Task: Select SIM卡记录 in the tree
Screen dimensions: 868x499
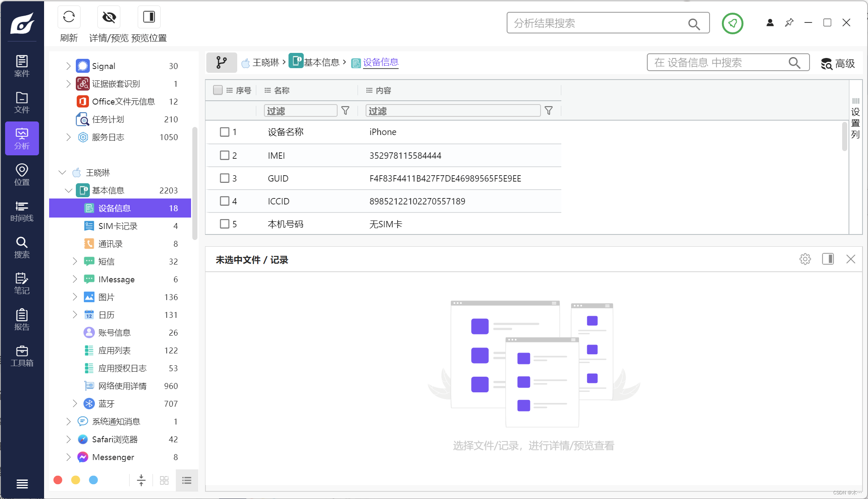Action: pyautogui.click(x=118, y=226)
